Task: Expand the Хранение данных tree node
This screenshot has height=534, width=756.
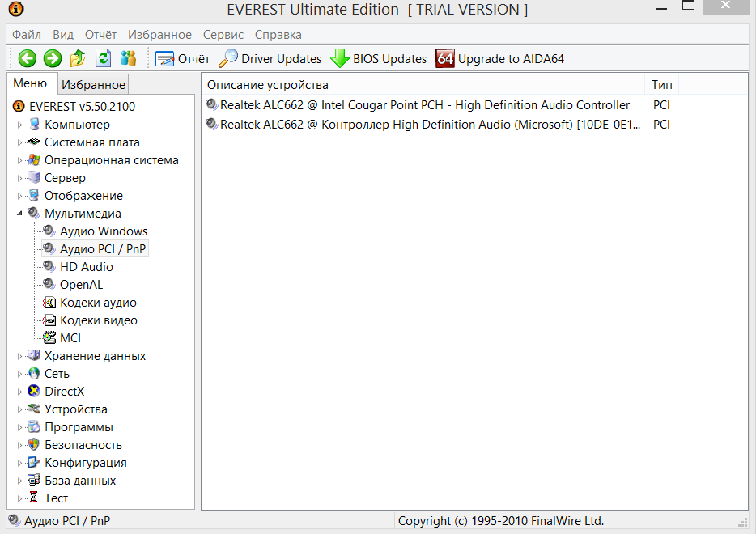Action: point(19,356)
